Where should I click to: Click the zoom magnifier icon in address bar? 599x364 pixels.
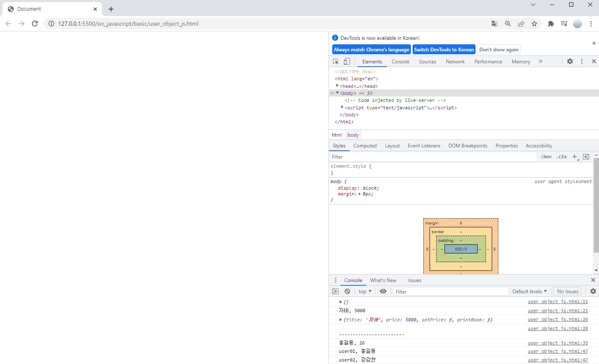508,24
